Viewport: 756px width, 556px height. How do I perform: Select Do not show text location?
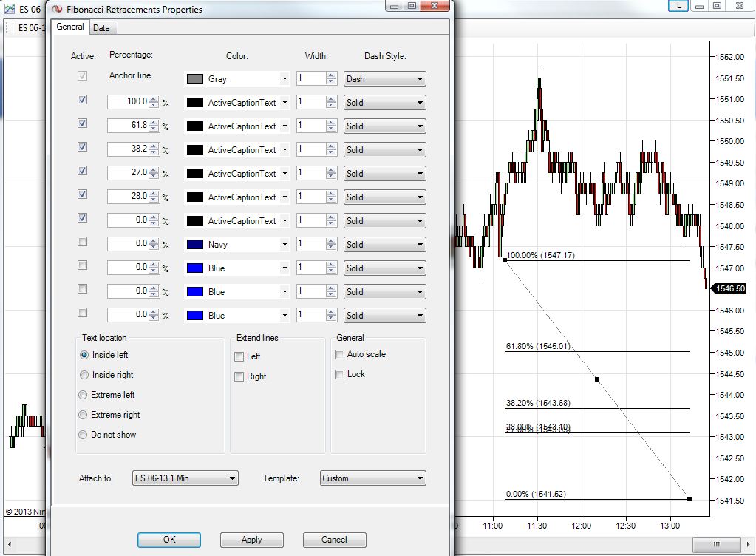point(83,435)
